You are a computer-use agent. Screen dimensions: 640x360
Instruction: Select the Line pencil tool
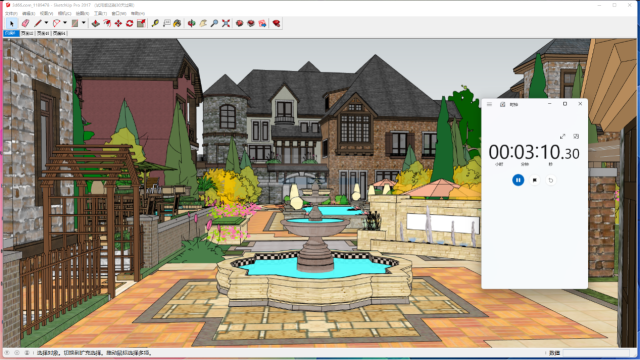(x=38, y=23)
